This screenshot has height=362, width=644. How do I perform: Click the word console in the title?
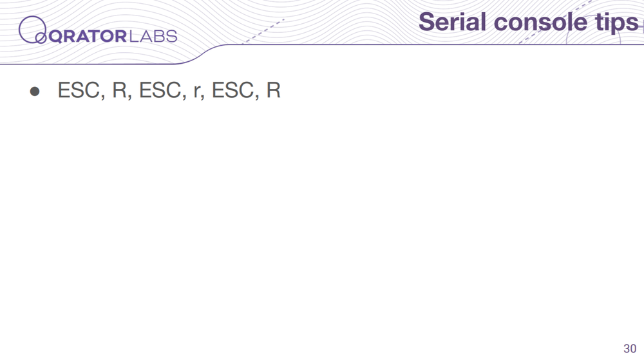542,22
